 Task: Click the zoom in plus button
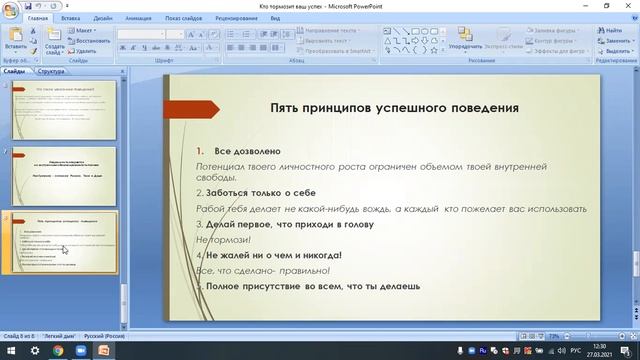[622, 336]
